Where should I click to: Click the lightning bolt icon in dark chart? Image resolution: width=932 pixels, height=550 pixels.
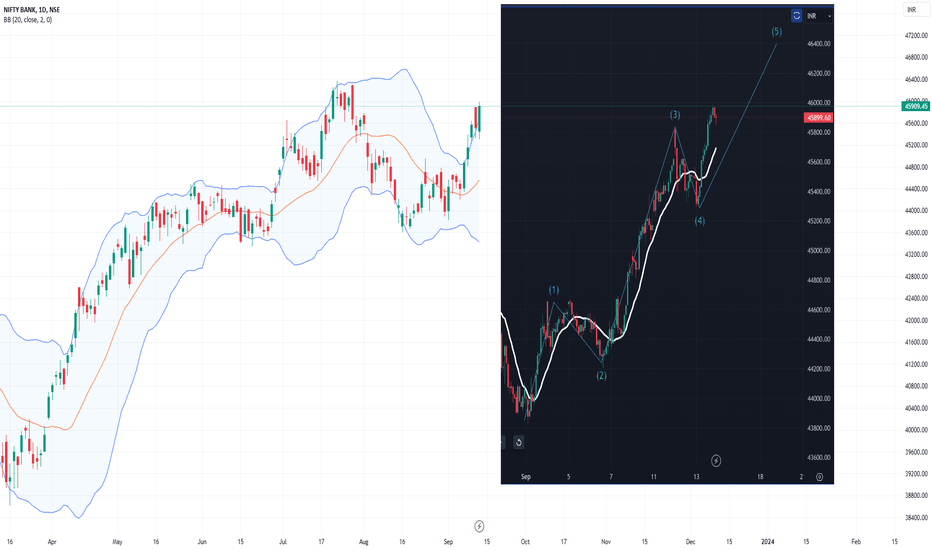716,461
